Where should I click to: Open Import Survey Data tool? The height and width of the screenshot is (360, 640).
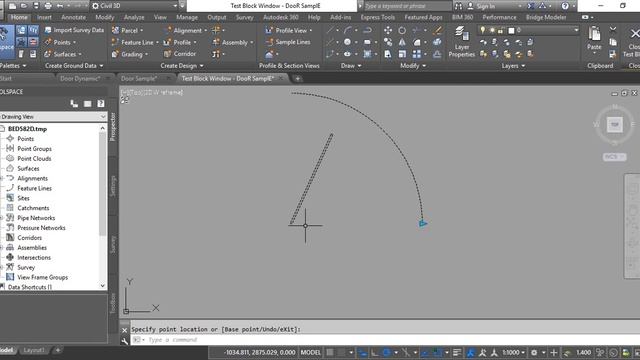(74, 30)
